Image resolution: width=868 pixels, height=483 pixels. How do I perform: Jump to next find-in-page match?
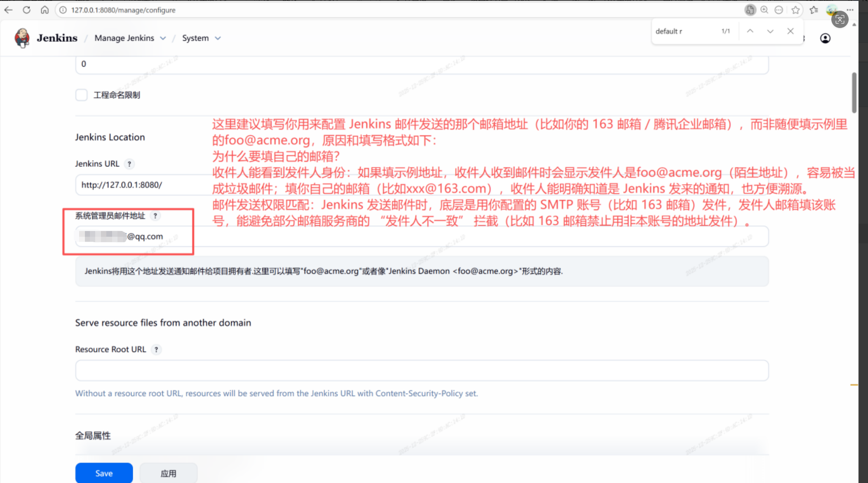(x=770, y=31)
